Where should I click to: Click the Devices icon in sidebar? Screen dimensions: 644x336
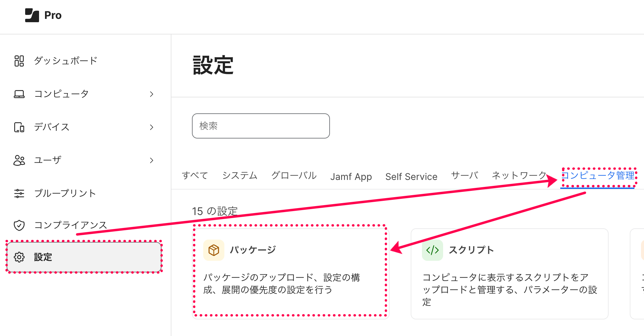pos(19,127)
